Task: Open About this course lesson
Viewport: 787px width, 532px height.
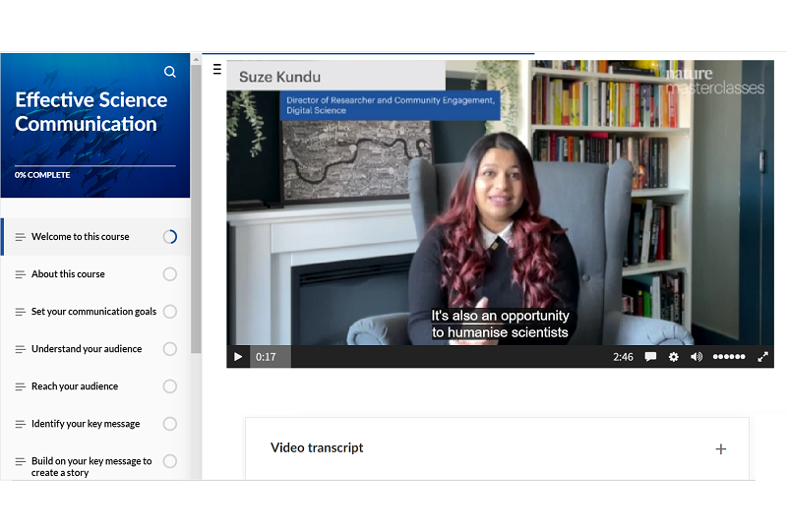Action: [x=95, y=274]
